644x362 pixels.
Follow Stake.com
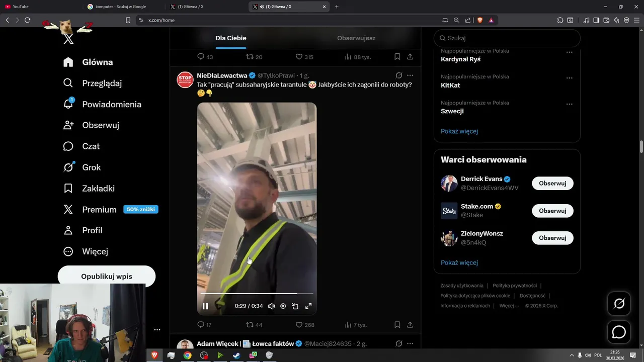[x=552, y=211]
